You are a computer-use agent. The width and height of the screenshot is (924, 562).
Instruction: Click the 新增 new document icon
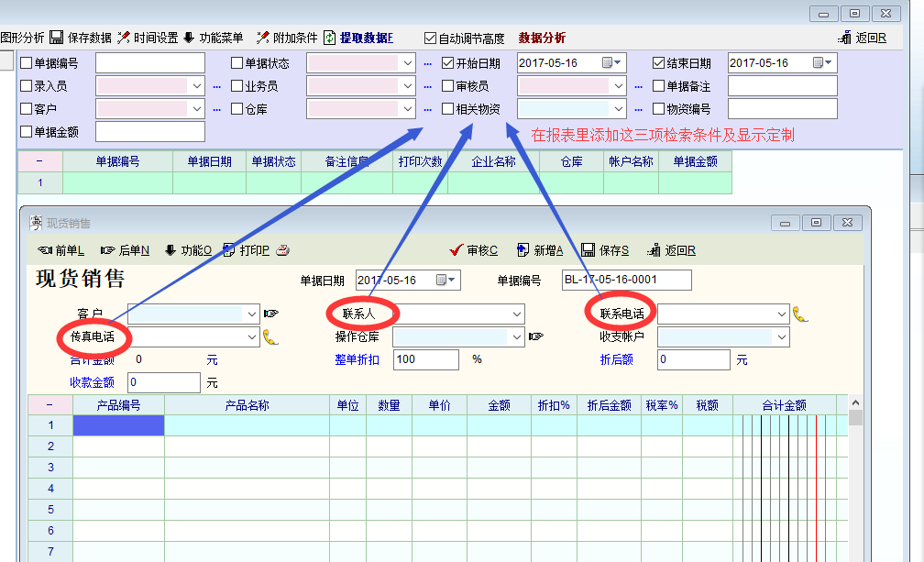[522, 250]
